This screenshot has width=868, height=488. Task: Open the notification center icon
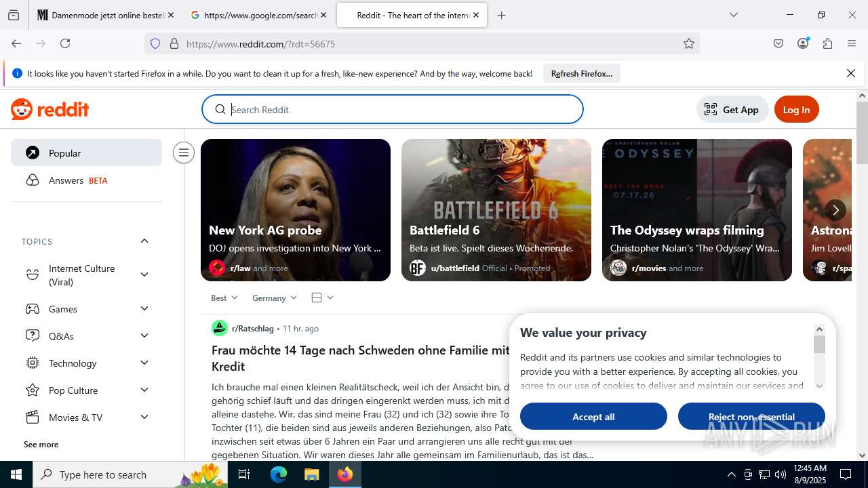point(846,474)
